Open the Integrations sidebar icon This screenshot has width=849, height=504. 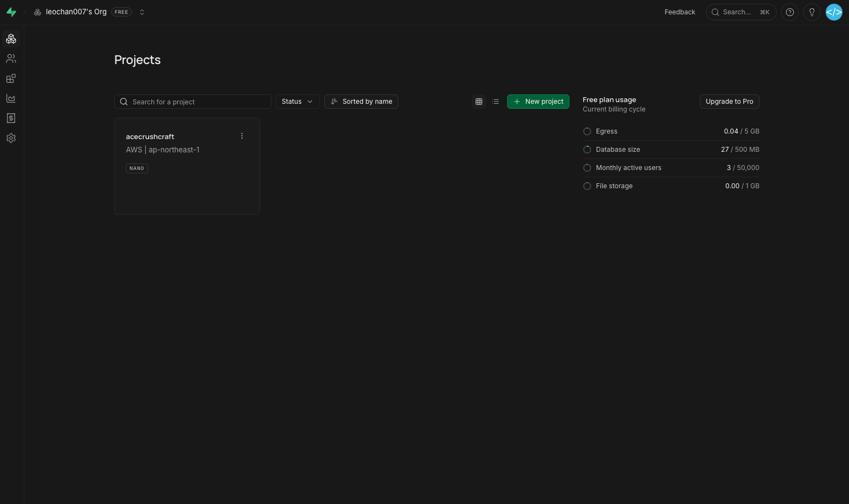tap(11, 78)
